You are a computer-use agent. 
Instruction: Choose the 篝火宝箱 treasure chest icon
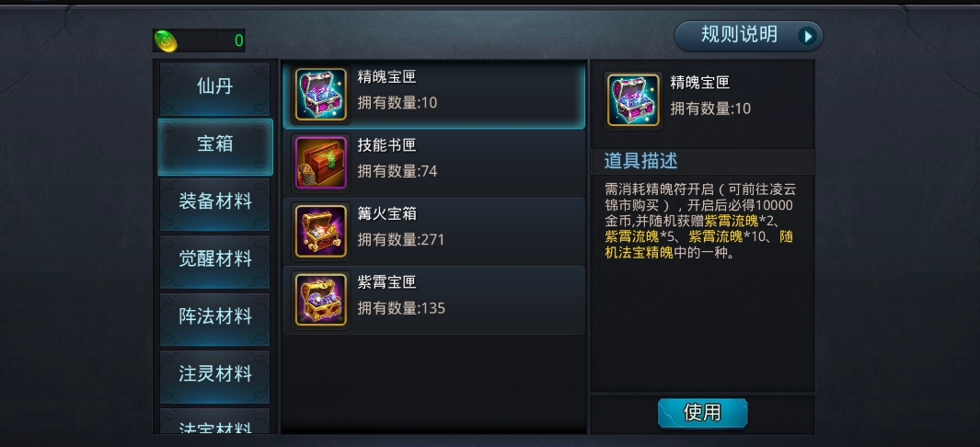(x=320, y=232)
